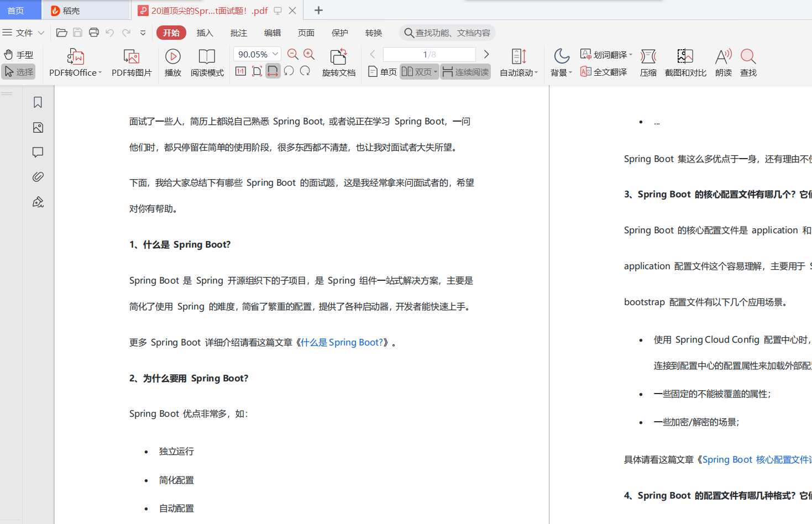Launch 截图和对比 screenshot and compare
812x524 pixels.
tap(685, 62)
